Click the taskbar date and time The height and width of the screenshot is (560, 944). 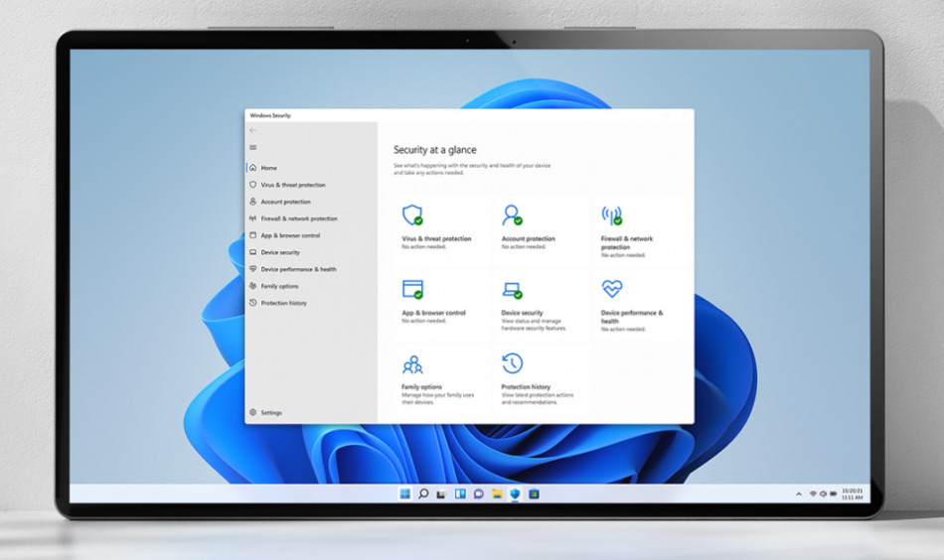(852, 493)
